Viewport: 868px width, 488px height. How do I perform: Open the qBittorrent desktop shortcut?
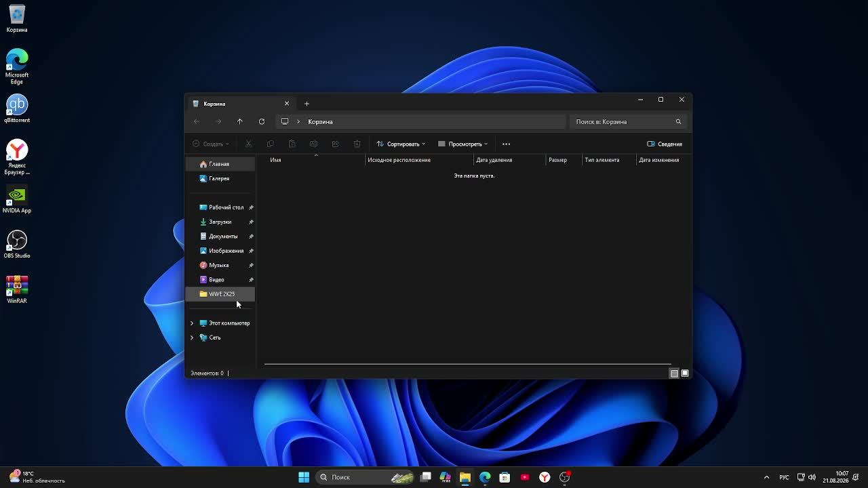pos(17,109)
